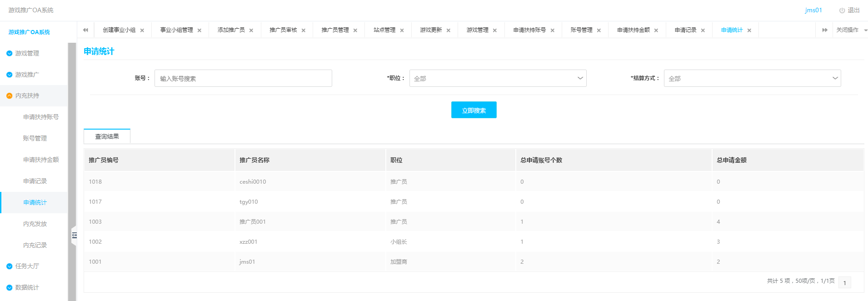The image size is (868, 301).
Task: Click the 立即搜索 button
Action: coord(474,110)
